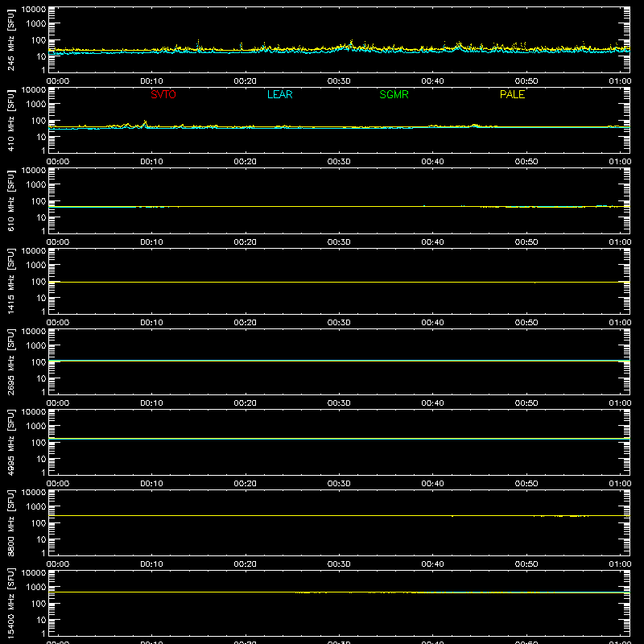Image resolution: width=644 pixels, height=644 pixels.
Task: Select the 245 MHz [SFU] axis label
Action: pos(10,39)
